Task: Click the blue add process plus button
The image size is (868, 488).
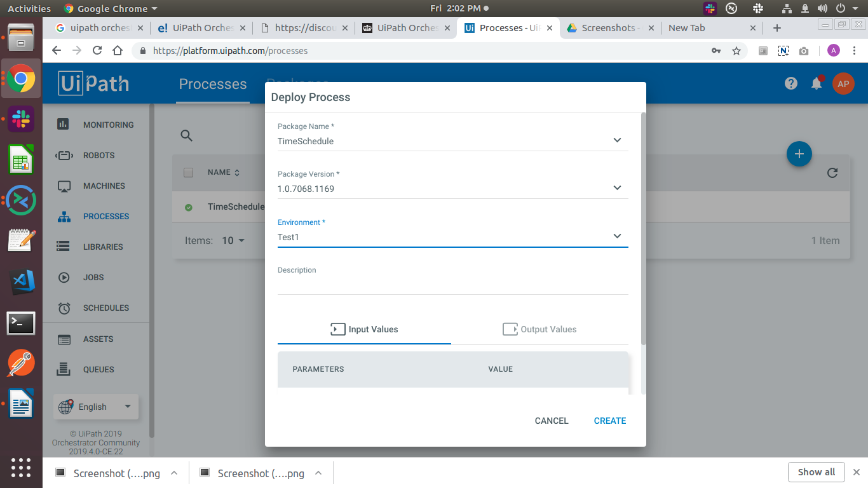Action: coord(799,154)
